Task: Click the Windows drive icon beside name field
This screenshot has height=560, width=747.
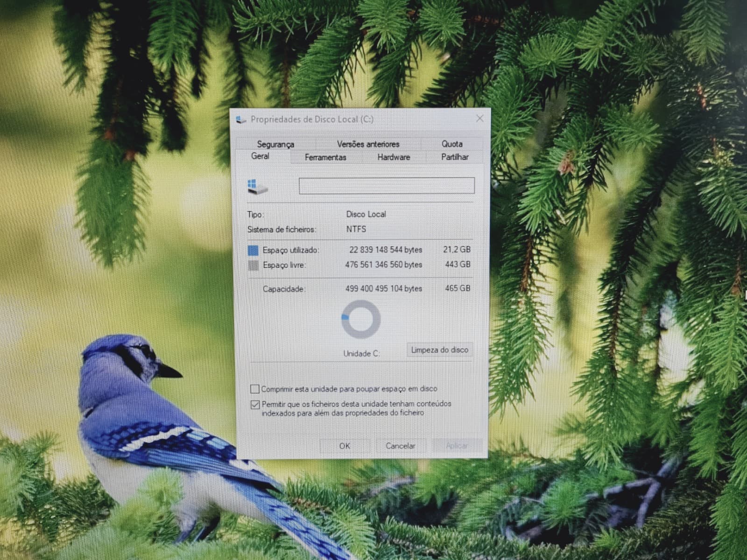Action: coord(257,187)
